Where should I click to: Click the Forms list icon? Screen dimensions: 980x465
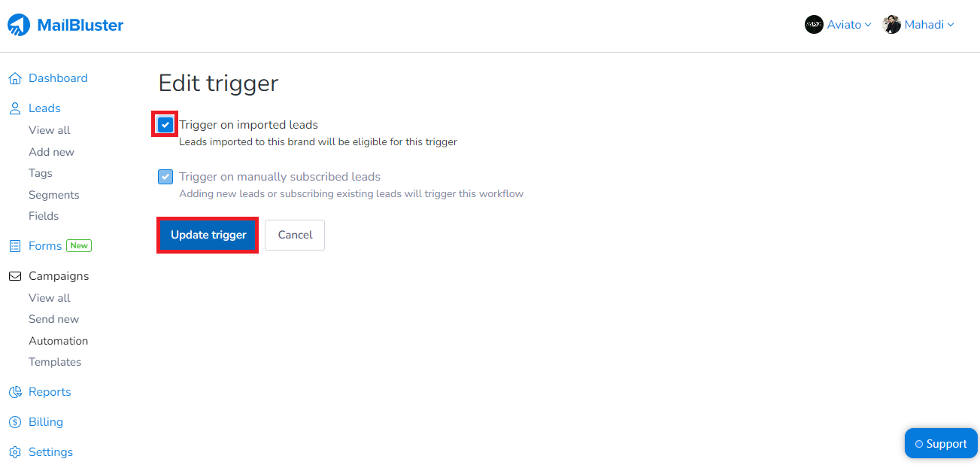click(15, 245)
